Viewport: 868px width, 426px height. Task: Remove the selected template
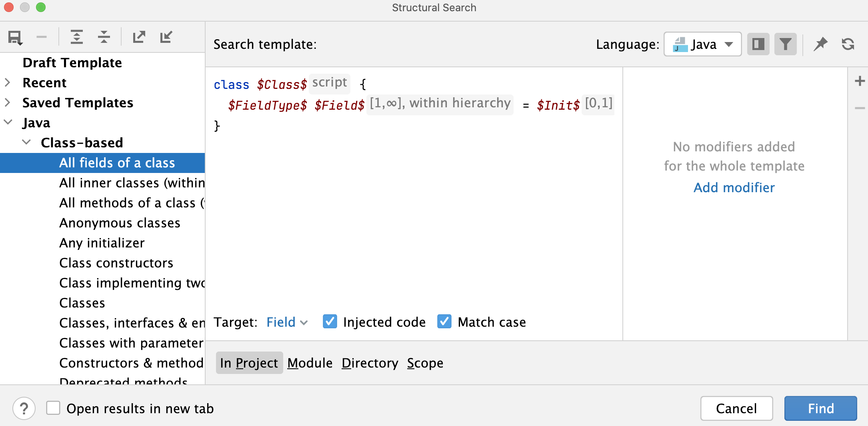42,37
